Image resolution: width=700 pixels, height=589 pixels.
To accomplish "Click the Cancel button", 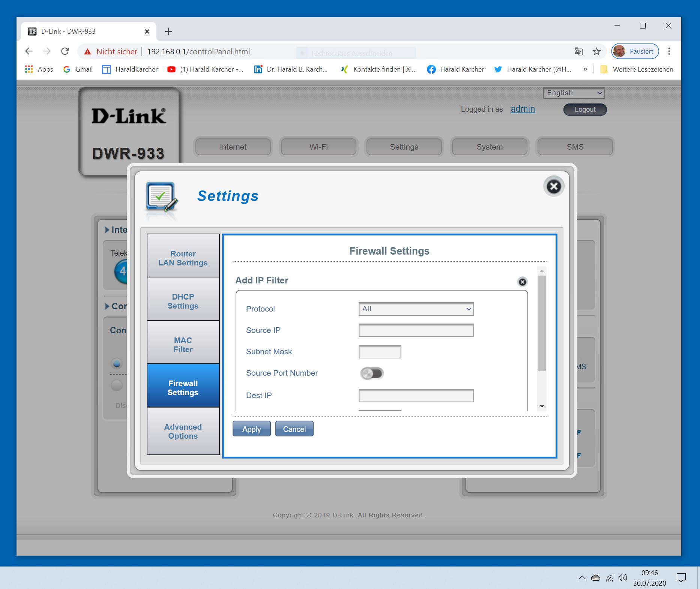I will 294,429.
